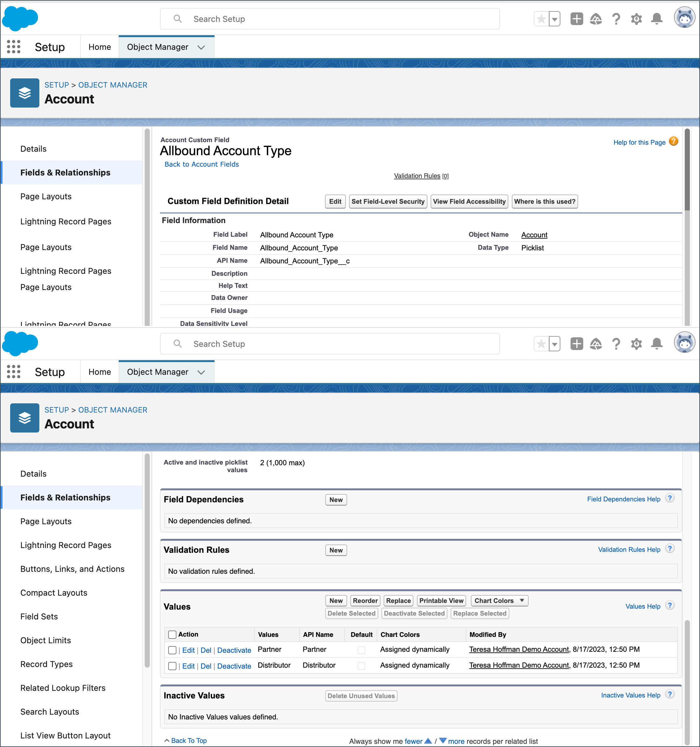Click Printable View button
This screenshot has width=700, height=747.
click(441, 600)
